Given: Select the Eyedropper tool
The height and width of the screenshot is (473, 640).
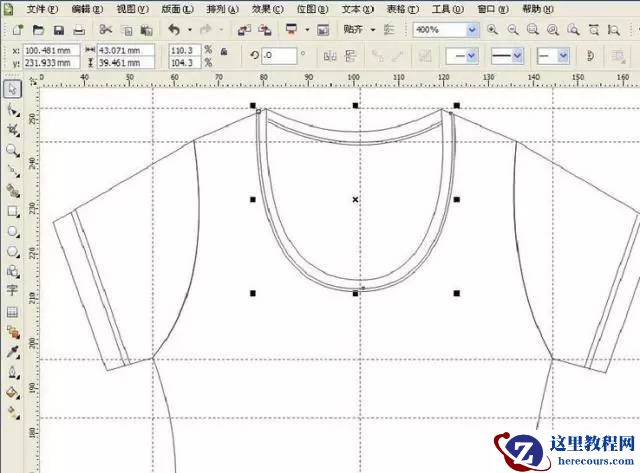Looking at the screenshot, I should [x=13, y=352].
